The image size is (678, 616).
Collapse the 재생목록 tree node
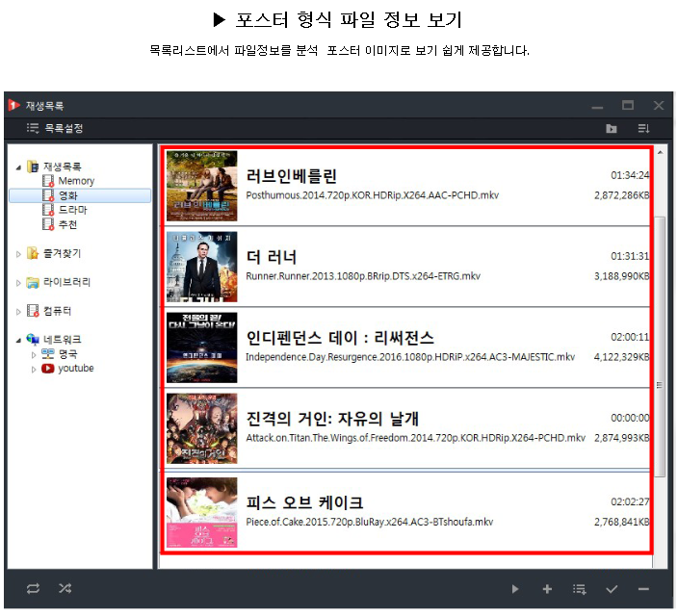click(x=18, y=167)
